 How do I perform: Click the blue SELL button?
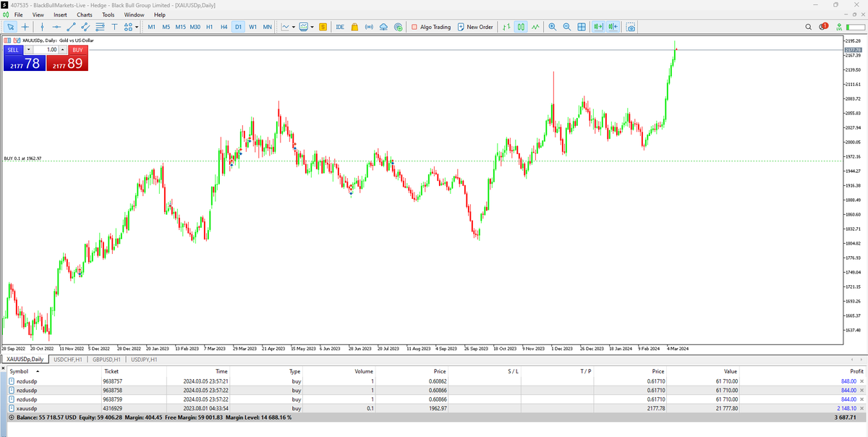(13, 50)
